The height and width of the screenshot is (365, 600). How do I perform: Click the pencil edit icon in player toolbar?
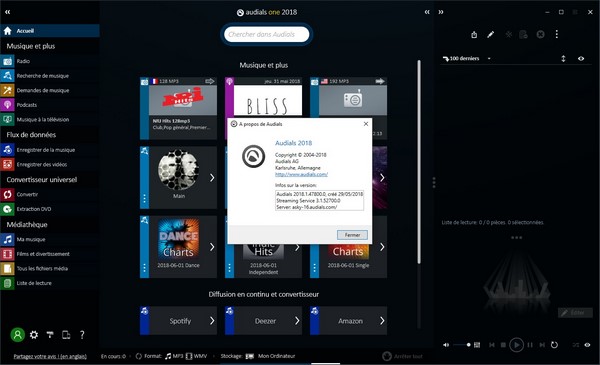[x=491, y=35]
